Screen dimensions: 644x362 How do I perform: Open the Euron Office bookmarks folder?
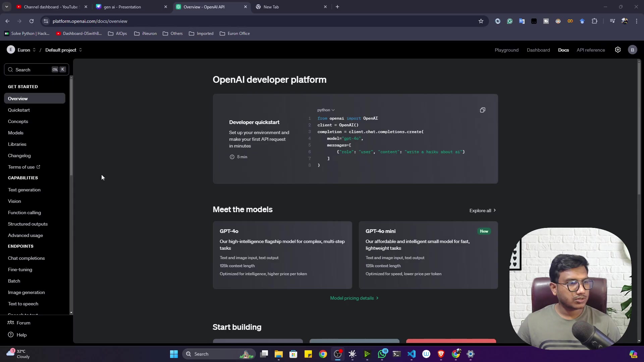point(235,34)
